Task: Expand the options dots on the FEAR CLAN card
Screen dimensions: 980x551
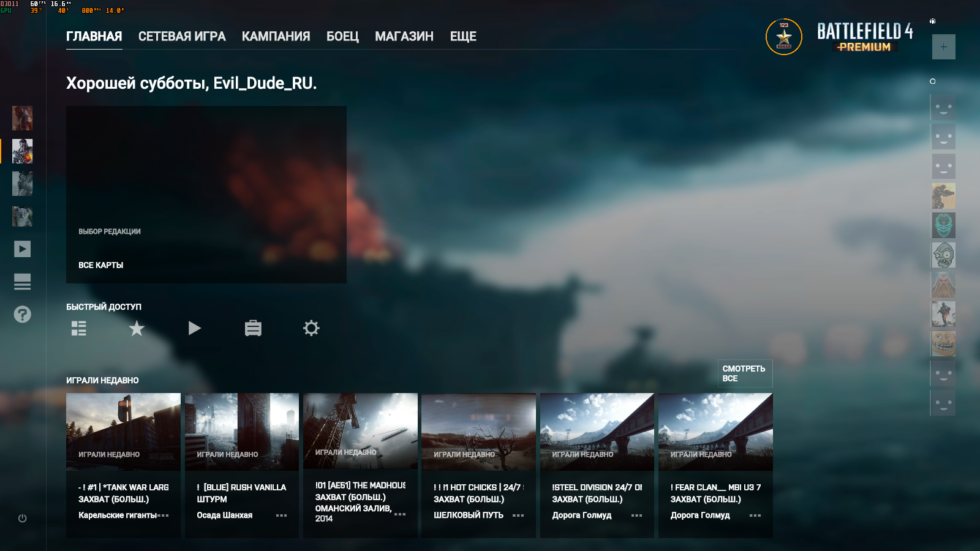Action: coord(755,515)
